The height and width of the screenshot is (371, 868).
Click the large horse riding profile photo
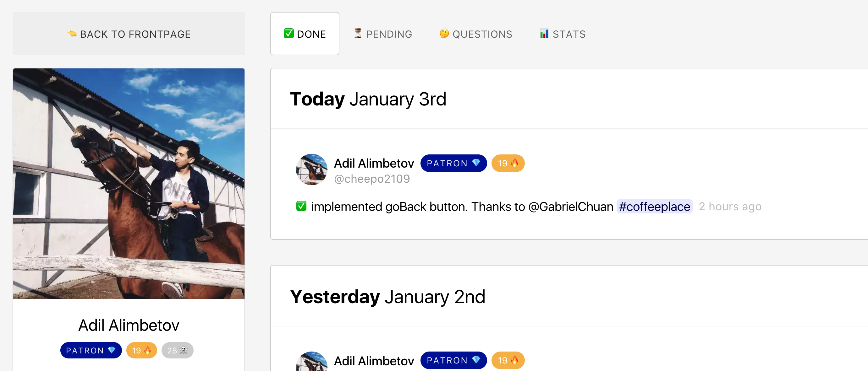[129, 184]
